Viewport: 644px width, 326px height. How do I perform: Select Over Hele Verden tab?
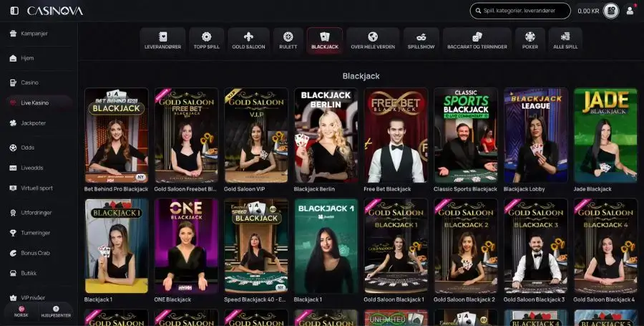pos(373,41)
